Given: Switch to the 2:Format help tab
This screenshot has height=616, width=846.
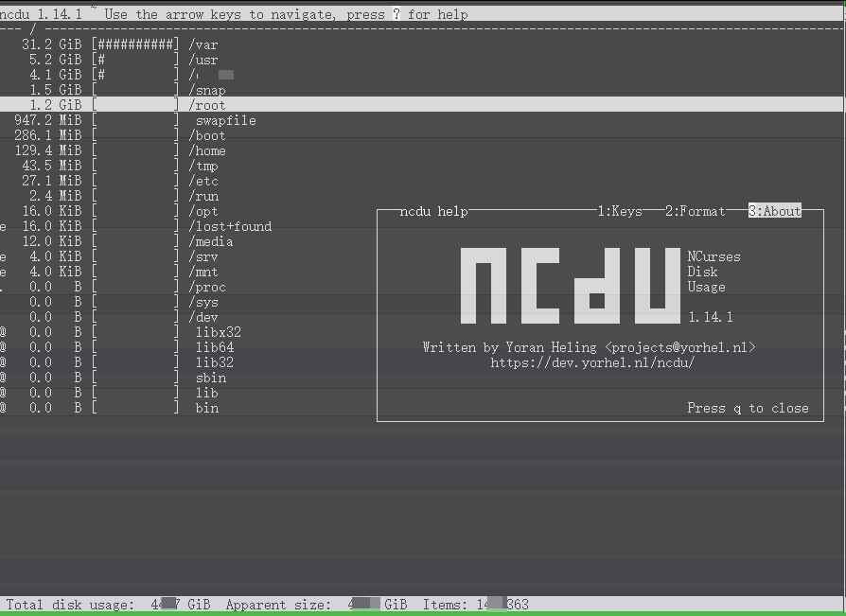Looking at the screenshot, I should 695,211.
